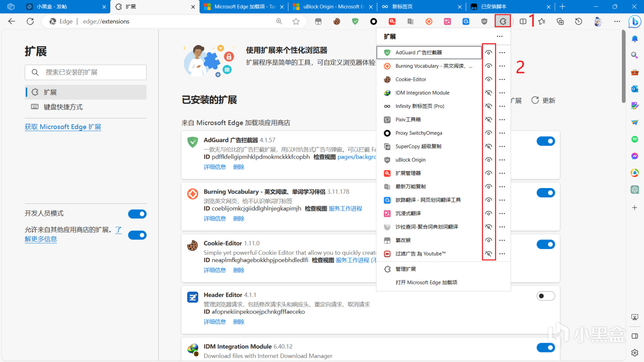The height and width of the screenshot is (362, 644).
Task: Open the split screen toolbar icon
Action: click(523, 22)
